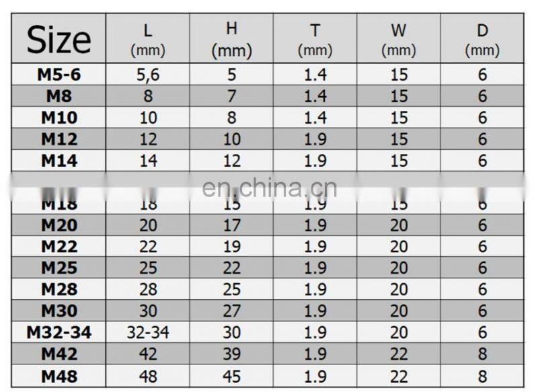Click the D (mm) column header
Viewport: 538px width, 392px height.
pos(482,40)
